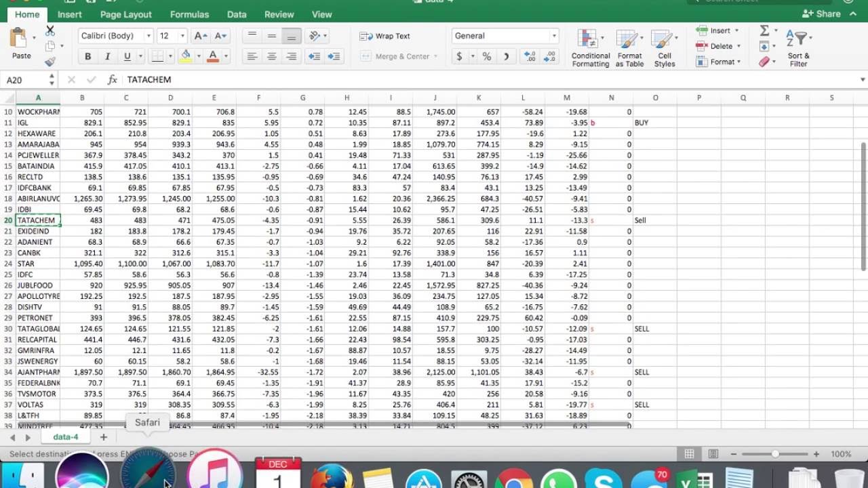Add a new sheet with plus button
This screenshot has width=868, height=488.
(104, 437)
